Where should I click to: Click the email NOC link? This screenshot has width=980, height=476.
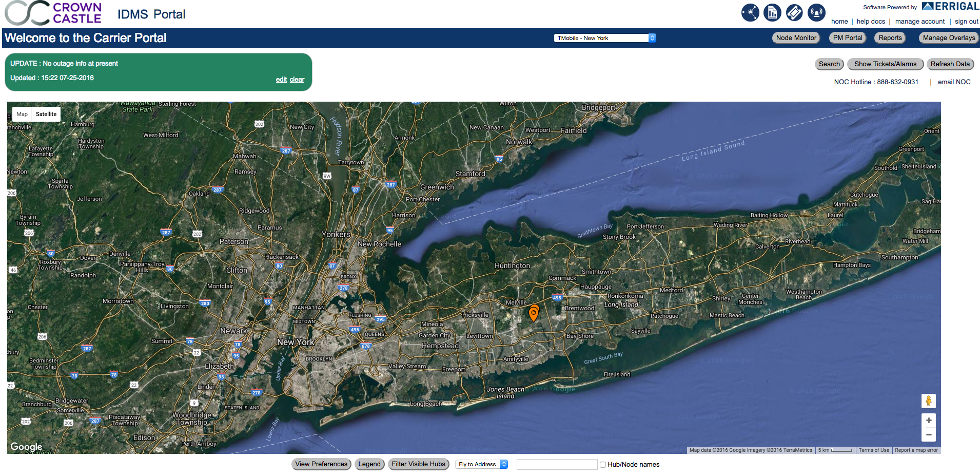(954, 82)
